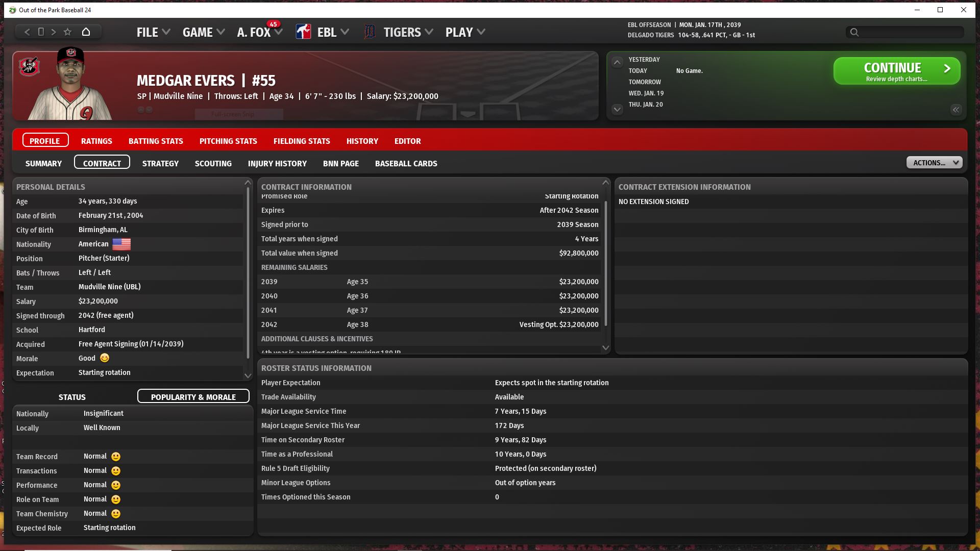Viewport: 980px width, 551px height.
Task: Click the Tigers team logo
Action: [x=370, y=32]
